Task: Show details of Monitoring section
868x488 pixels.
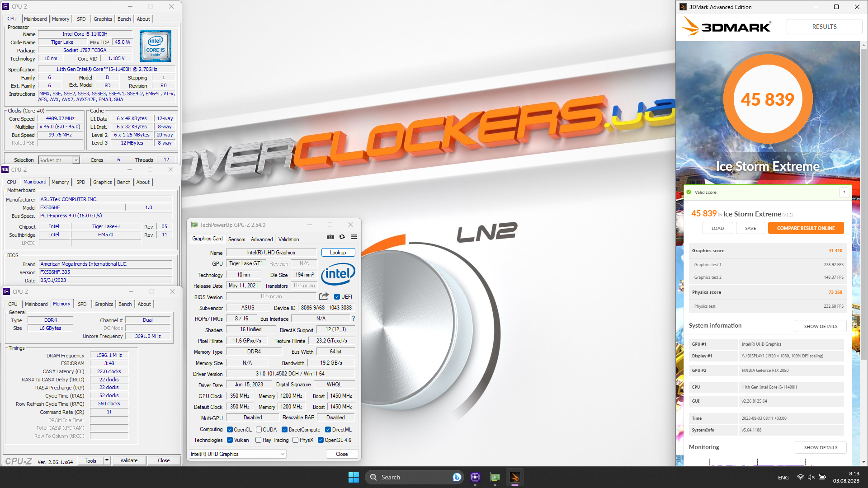Action: [821, 447]
